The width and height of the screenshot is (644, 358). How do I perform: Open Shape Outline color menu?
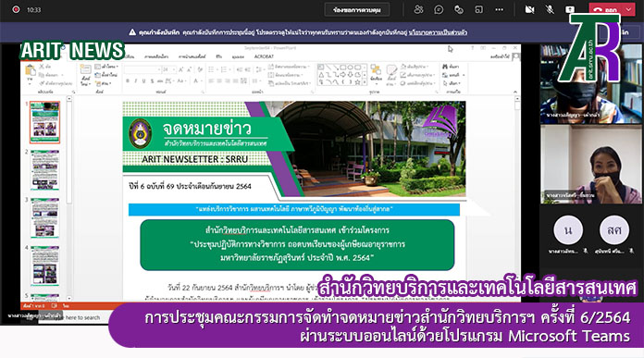417,75
